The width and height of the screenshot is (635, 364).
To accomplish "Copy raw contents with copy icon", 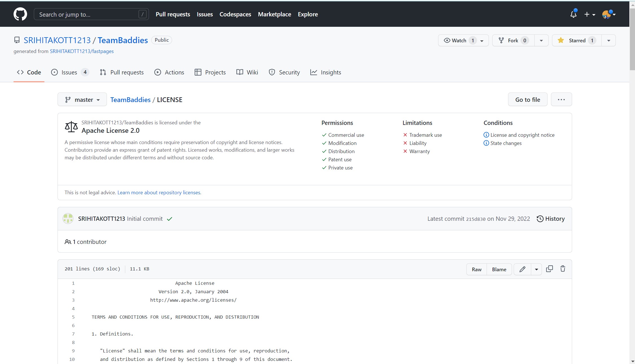I will [549, 269].
